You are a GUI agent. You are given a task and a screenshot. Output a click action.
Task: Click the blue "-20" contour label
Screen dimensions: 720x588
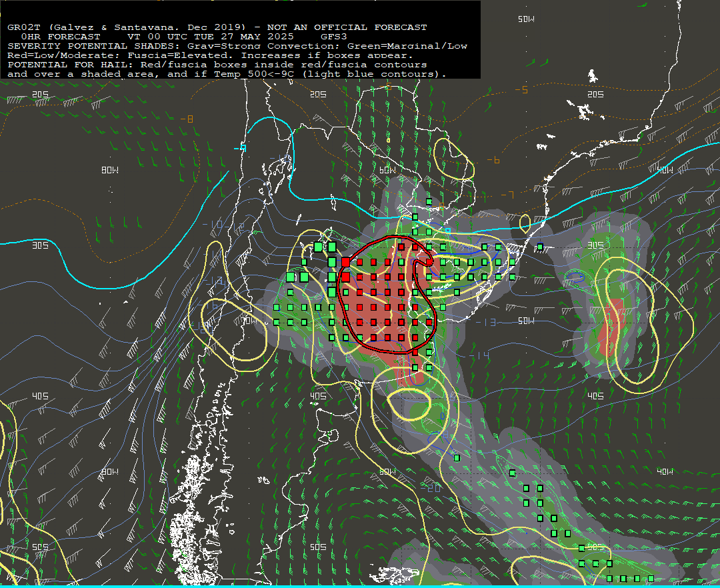tap(431, 487)
